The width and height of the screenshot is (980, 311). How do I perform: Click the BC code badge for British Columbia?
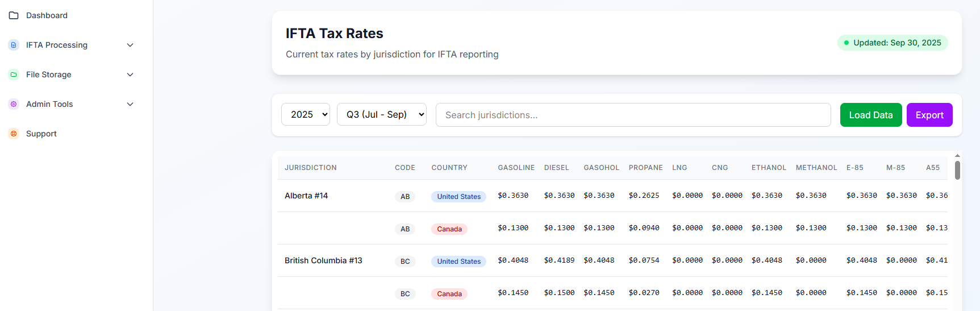pyautogui.click(x=405, y=262)
